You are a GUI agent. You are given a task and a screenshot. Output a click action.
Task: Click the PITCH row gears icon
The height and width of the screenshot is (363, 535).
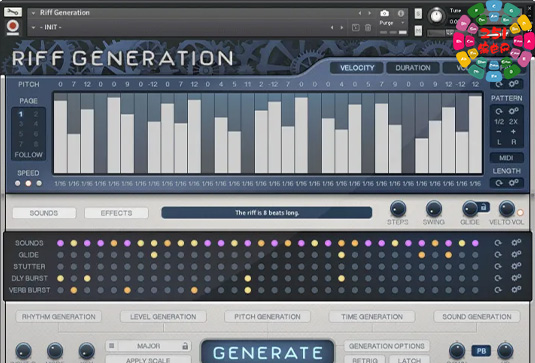click(514, 84)
